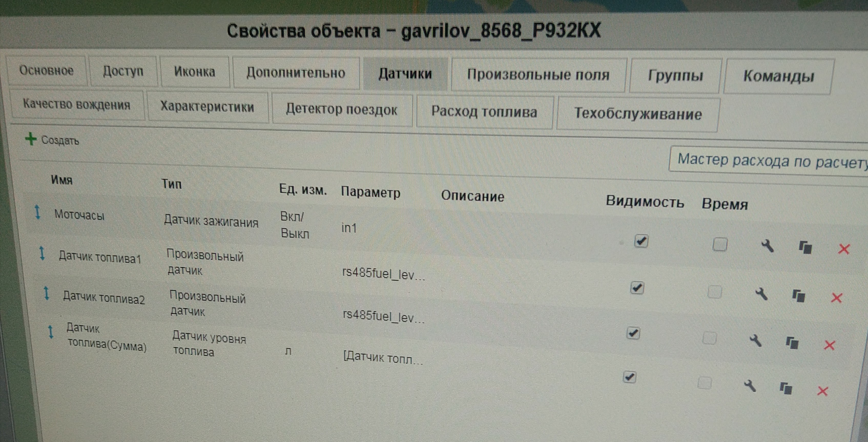The height and width of the screenshot is (442, 868).
Task: Edit Датчик топлива1 using wrench icon
Action: (x=761, y=294)
